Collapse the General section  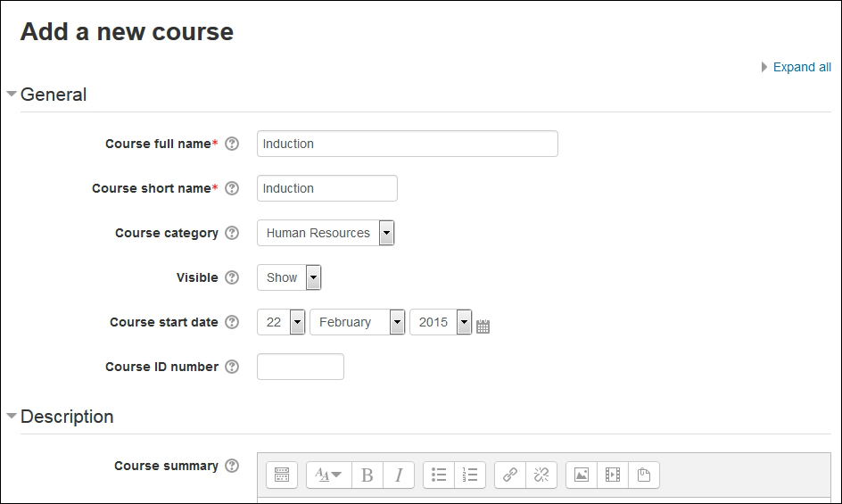click(x=12, y=94)
